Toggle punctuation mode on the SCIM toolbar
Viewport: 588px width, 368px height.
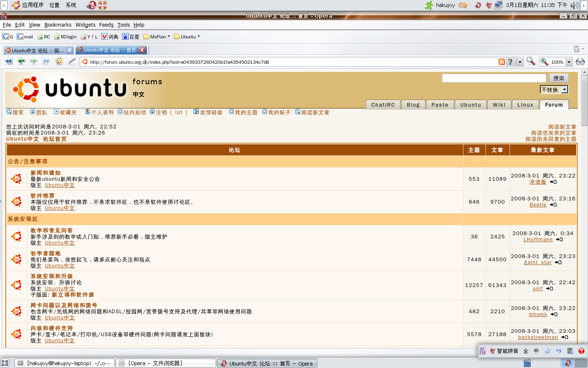559,351
